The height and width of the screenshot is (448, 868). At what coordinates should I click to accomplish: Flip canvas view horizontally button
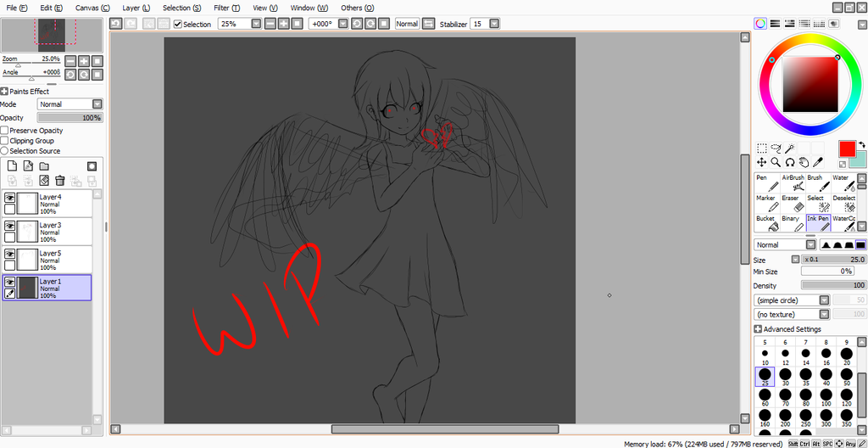tap(428, 24)
